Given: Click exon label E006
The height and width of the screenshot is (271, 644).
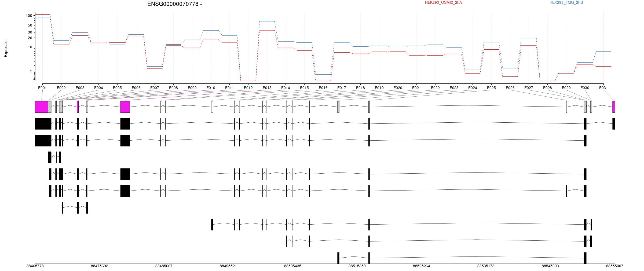Looking at the screenshot, I should [x=136, y=88].
